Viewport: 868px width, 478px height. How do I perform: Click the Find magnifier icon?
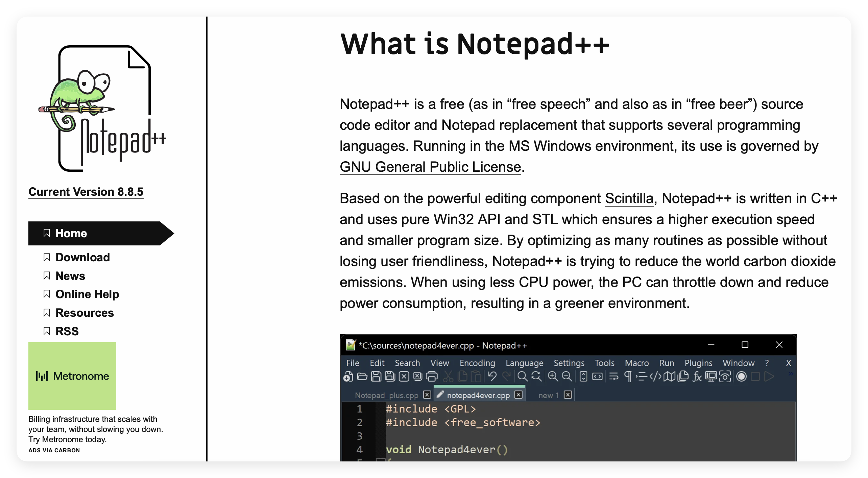pyautogui.click(x=522, y=377)
